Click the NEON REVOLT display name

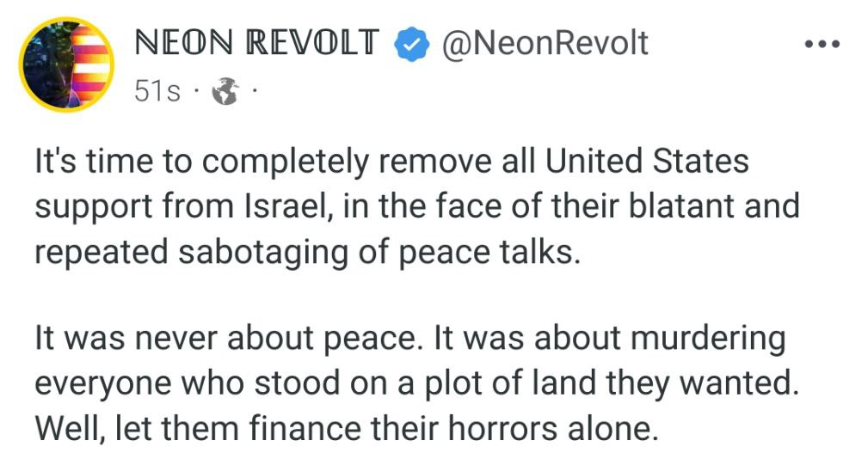pyautogui.click(x=256, y=43)
